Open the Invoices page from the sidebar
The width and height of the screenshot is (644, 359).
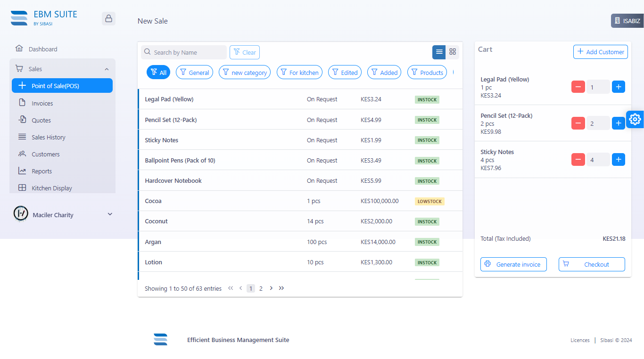42,103
